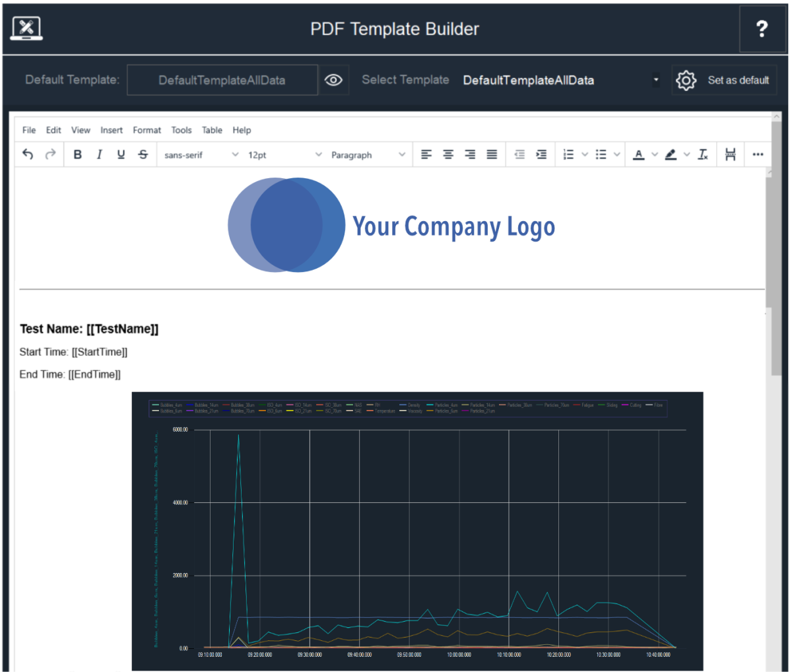Justify the paragraph text

(492, 154)
